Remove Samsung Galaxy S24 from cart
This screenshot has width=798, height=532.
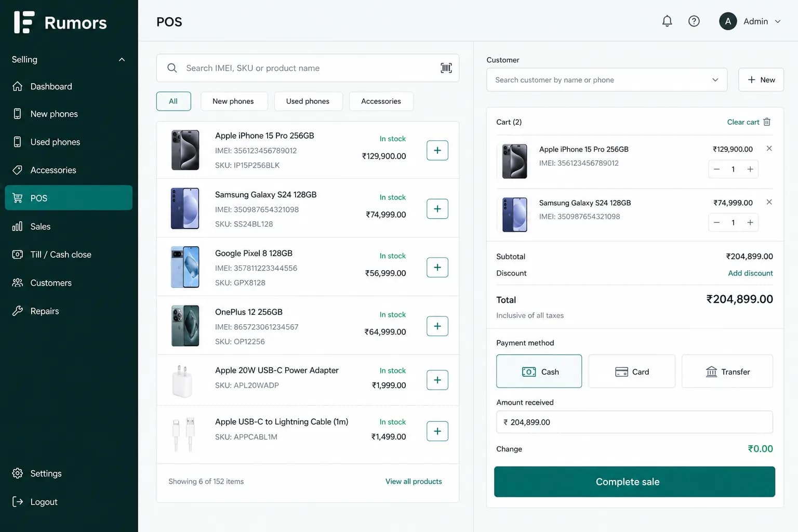(769, 202)
